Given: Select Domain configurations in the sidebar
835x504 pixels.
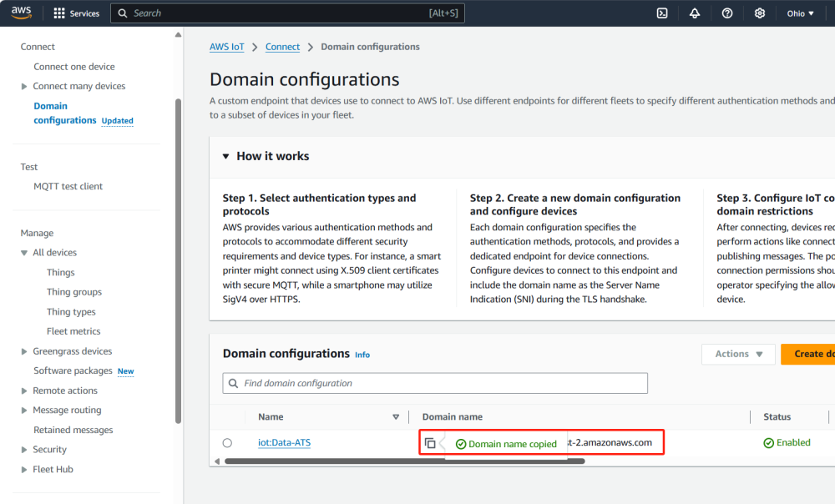Looking at the screenshot, I should [x=65, y=113].
